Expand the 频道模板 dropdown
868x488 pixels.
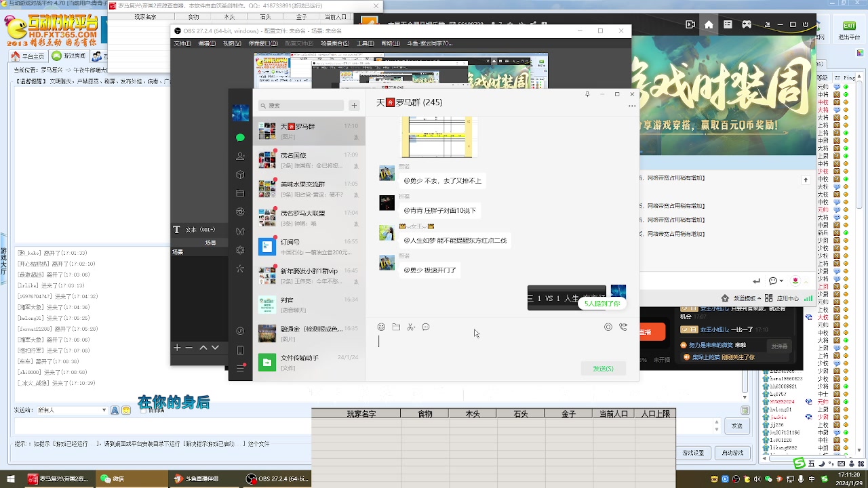[747, 298]
